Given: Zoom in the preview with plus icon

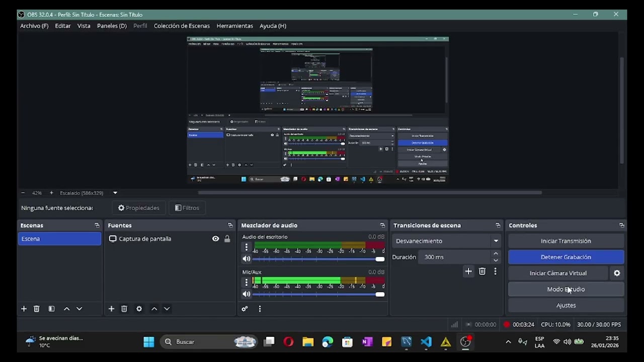Looking at the screenshot, I should (x=51, y=193).
